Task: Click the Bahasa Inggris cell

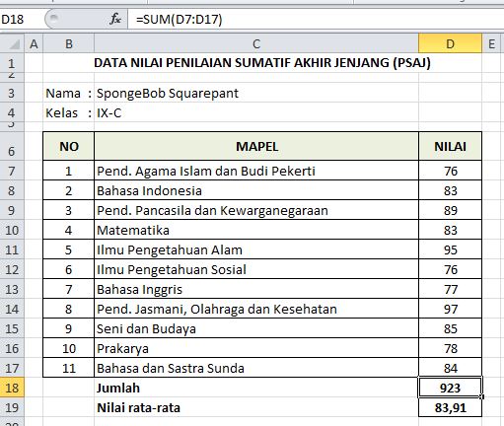Action: point(256,289)
